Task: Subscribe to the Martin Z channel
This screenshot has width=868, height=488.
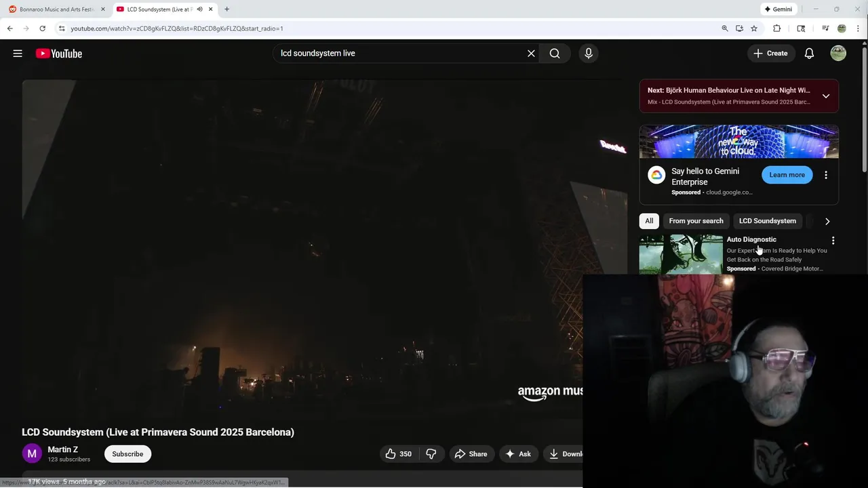Action: 127,454
